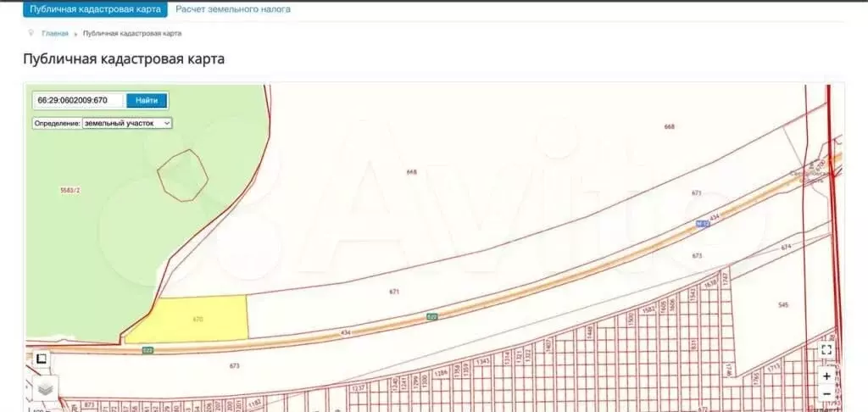Click small parcel label '1343'
Image resolution: width=868 pixels, height=412 pixels.
[x=482, y=361]
